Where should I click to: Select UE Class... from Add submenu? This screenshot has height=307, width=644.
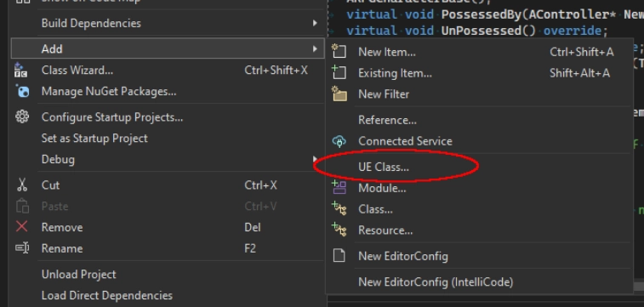coord(478,167)
